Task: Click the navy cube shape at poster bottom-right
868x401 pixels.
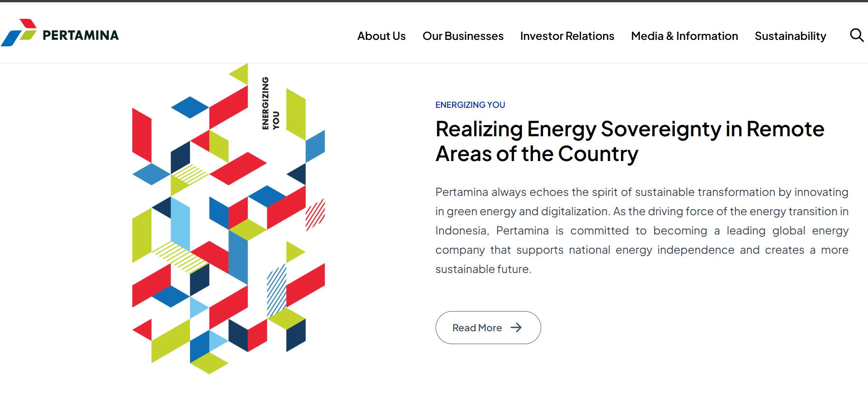Action: [296, 335]
